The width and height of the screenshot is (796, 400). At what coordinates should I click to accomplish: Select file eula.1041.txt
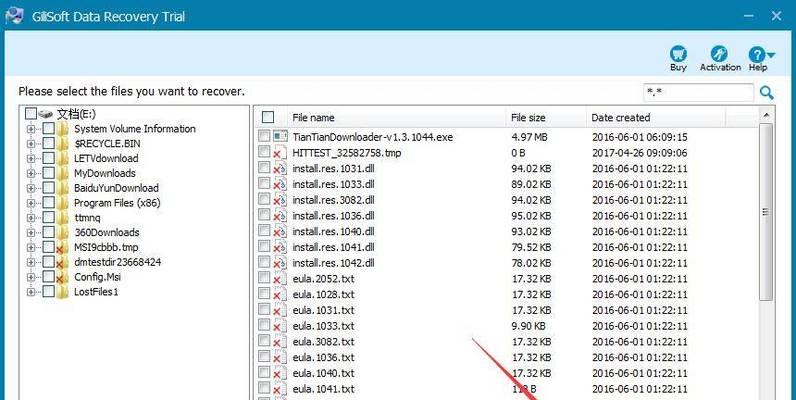[x=323, y=389]
